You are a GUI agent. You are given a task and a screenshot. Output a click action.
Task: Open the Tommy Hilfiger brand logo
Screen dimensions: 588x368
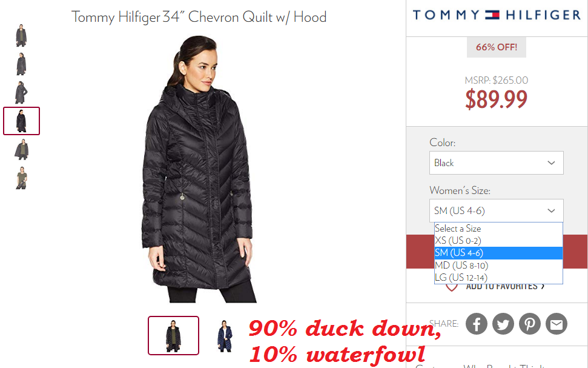point(497,15)
